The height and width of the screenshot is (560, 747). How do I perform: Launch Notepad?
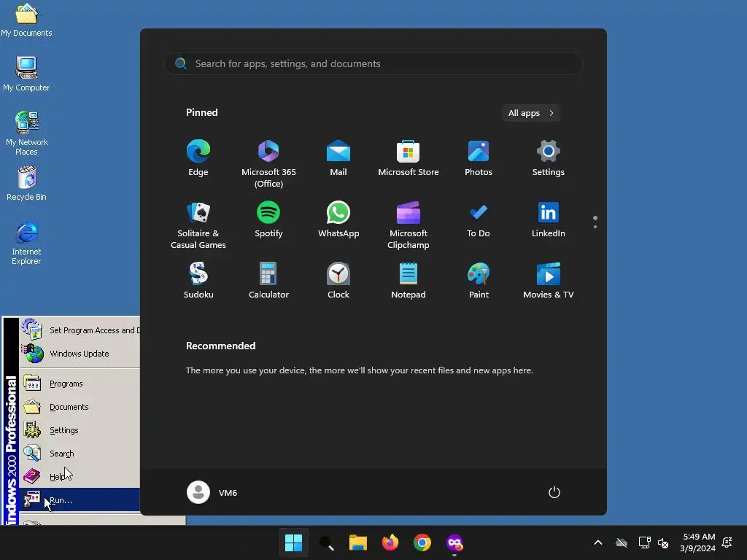click(x=409, y=281)
